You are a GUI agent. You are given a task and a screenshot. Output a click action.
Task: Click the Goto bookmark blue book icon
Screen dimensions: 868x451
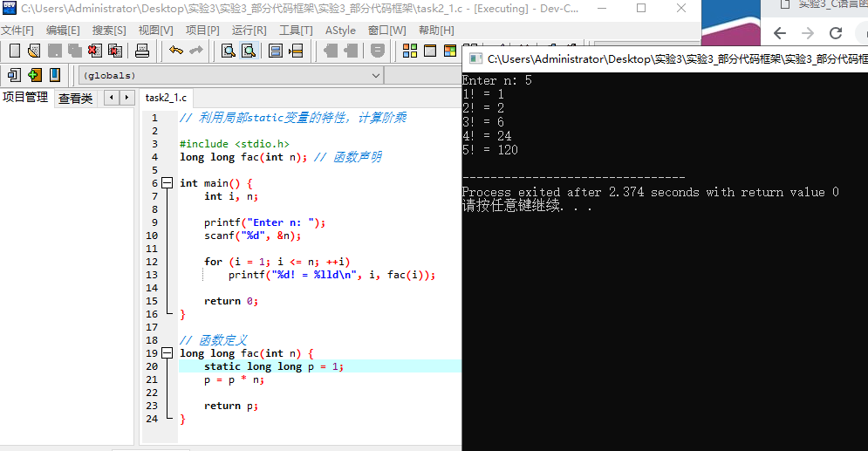point(54,75)
